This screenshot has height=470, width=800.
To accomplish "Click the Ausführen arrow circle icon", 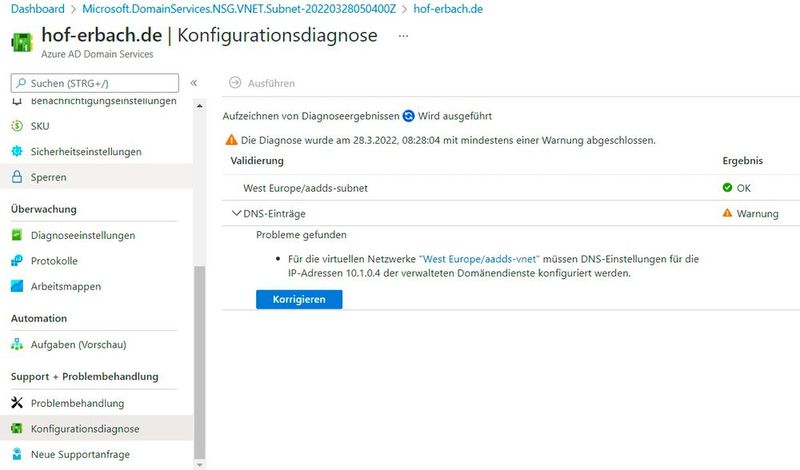I will pos(235,83).
